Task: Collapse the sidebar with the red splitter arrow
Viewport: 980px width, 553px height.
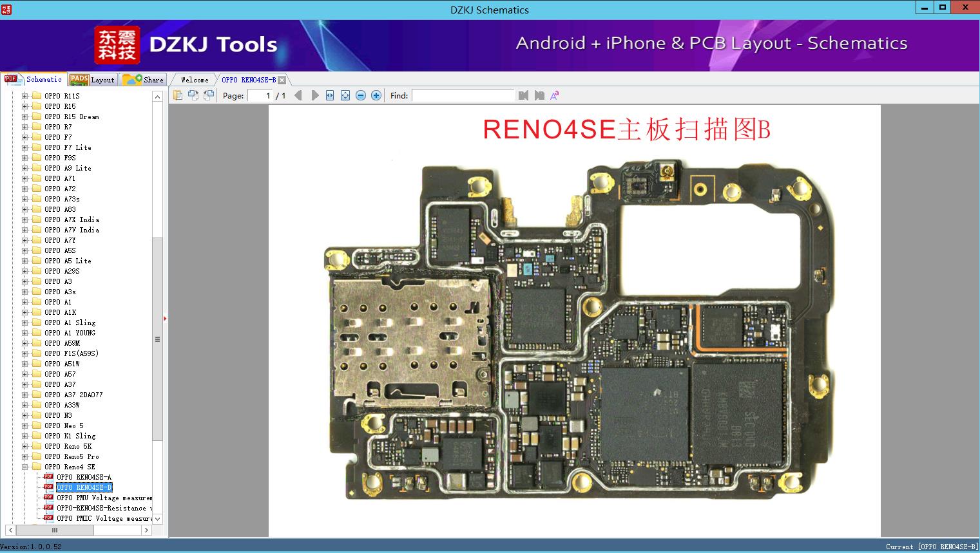Action: (x=165, y=318)
